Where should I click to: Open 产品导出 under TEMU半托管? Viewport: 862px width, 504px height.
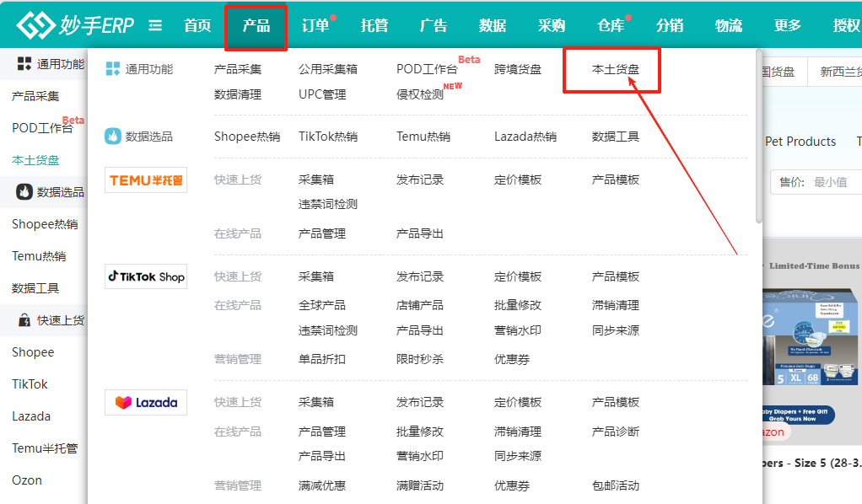tap(420, 233)
